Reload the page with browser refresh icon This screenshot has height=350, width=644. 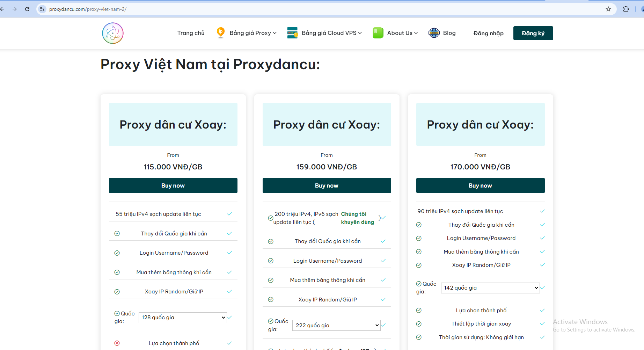[x=27, y=9]
